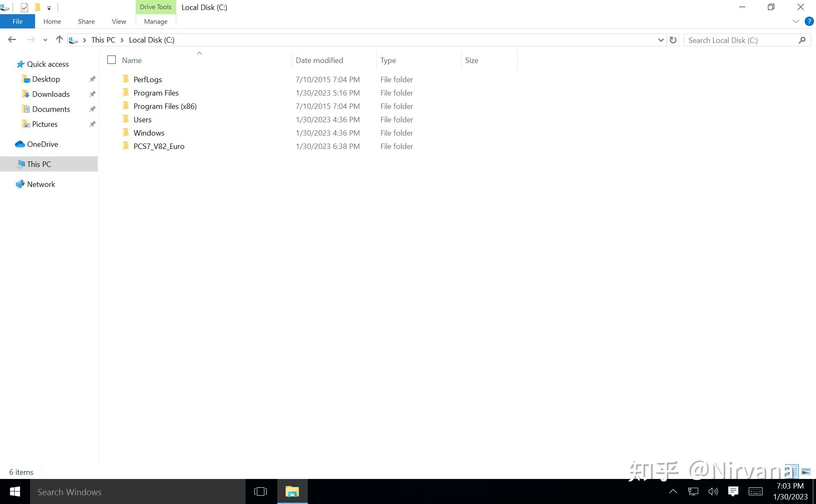
Task: Click the Back navigation arrow
Action: 12,40
